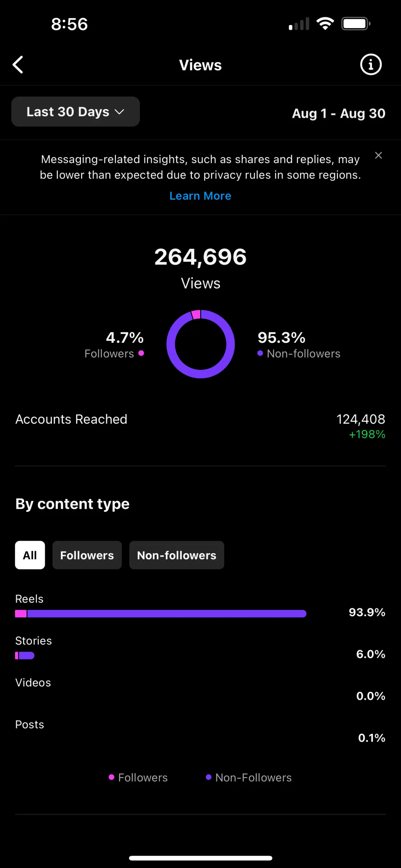Click the chevron next to Last 30 Days
Screen dimensions: 401x868
[120, 112]
